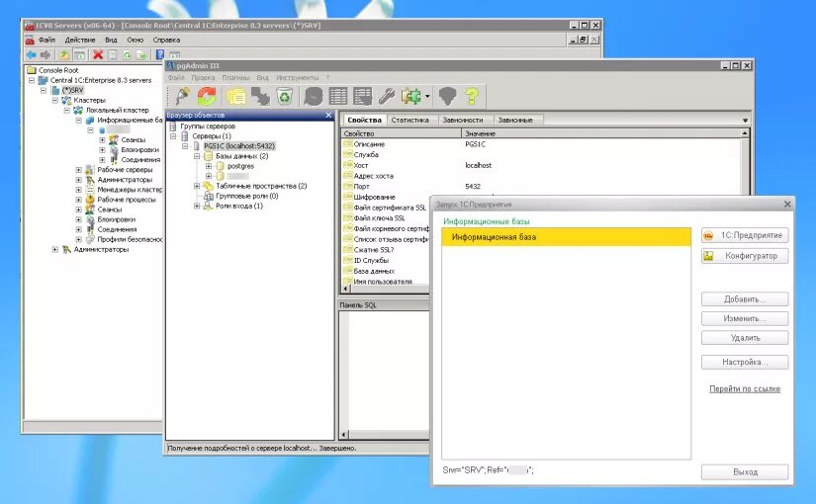Image resolution: width=816 pixels, height=504 pixels.
Task: Select the postgres database in pgAdmin
Action: tap(240, 166)
